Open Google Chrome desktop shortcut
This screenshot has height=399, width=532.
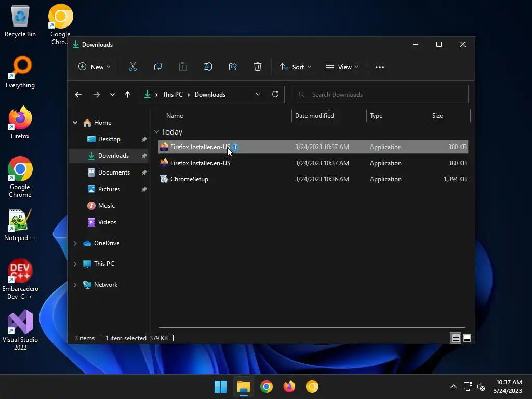[20, 177]
